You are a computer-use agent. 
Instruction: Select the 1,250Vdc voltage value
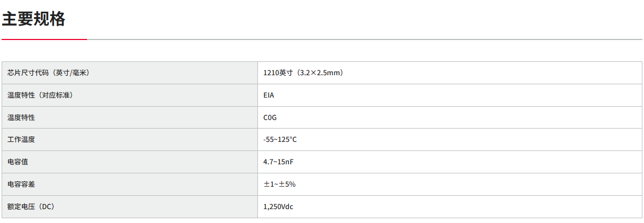point(278,206)
